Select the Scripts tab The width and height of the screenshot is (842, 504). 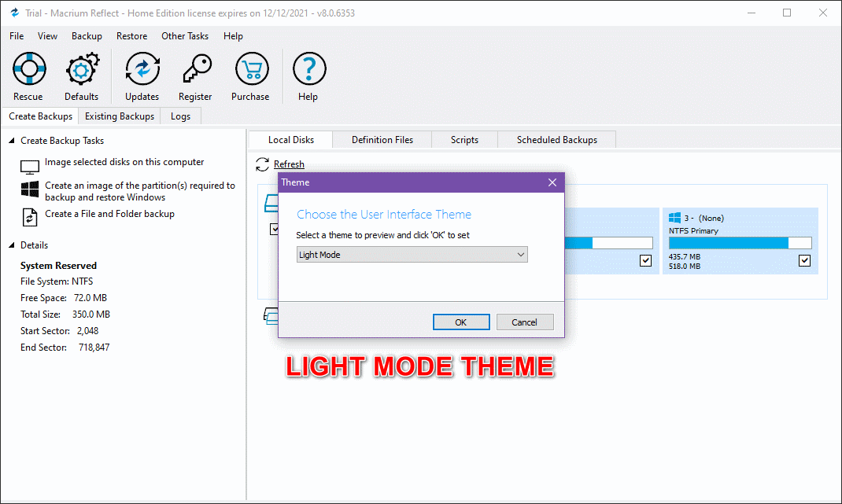[x=464, y=139]
